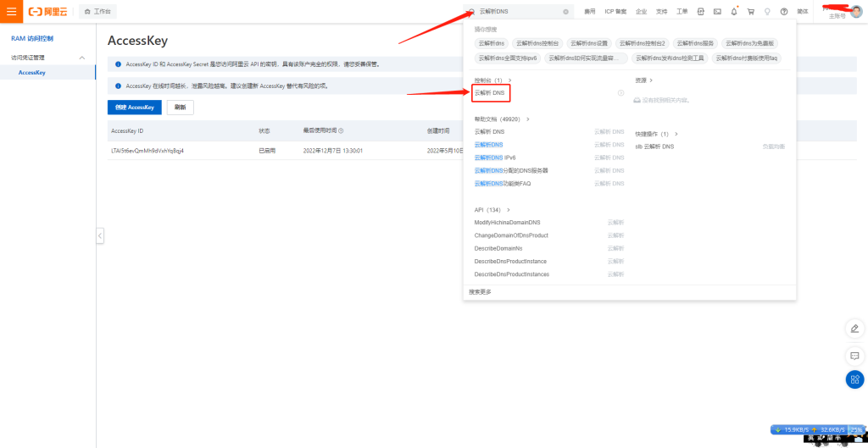This screenshot has height=448, width=868.
Task: Open help doc 云解析DNS IPv6
Action: pos(495,158)
